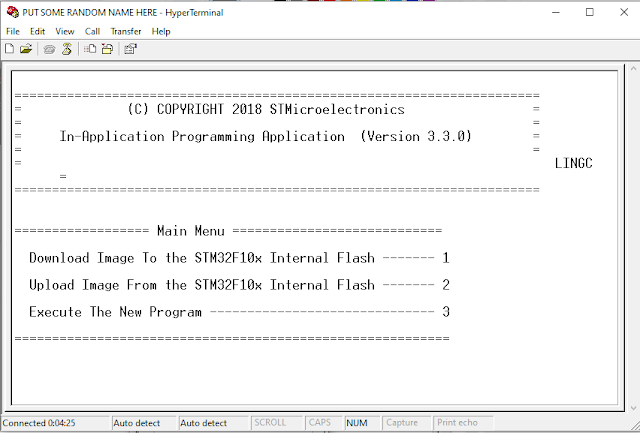This screenshot has height=433, width=640.
Task: Click the Connected 0:04:25 status entry
Action: tap(56, 423)
